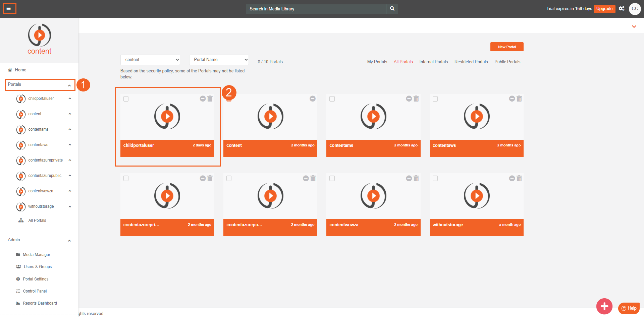Screen dimensions: 644x317
Task: Click the minus icon on contentams card
Action: [409, 99]
